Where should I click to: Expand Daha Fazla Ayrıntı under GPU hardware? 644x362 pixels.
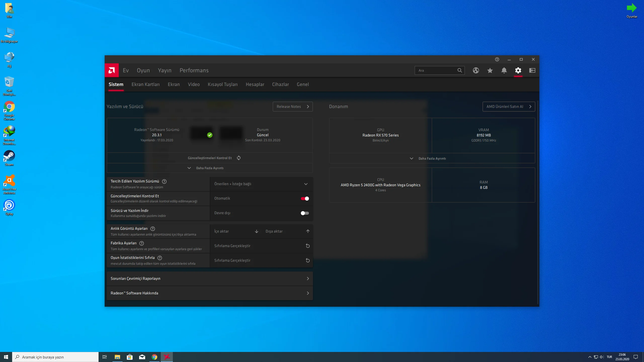[432, 158]
